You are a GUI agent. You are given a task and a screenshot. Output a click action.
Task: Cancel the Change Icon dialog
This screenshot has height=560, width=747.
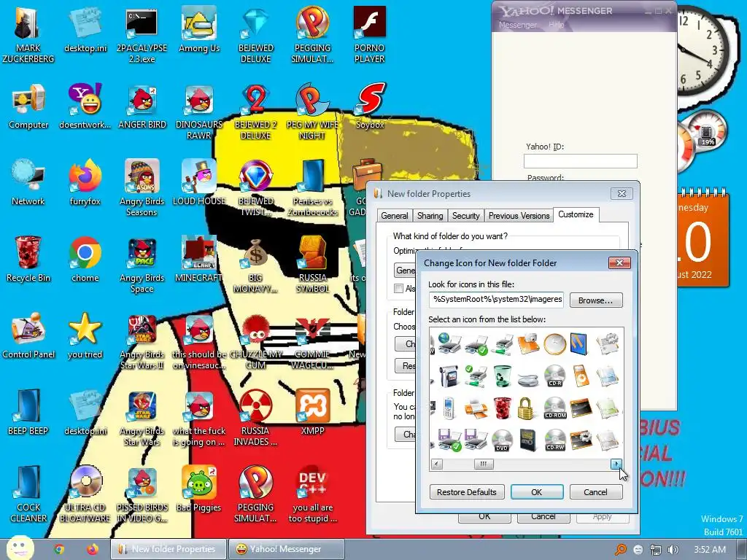point(595,492)
